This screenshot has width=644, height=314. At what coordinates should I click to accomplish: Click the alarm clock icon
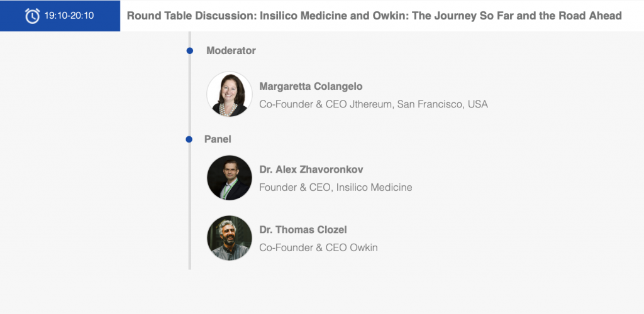33,16
